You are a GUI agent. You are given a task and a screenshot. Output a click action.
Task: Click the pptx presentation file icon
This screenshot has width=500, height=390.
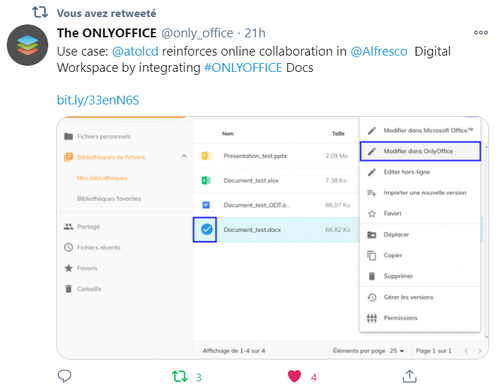tap(206, 156)
